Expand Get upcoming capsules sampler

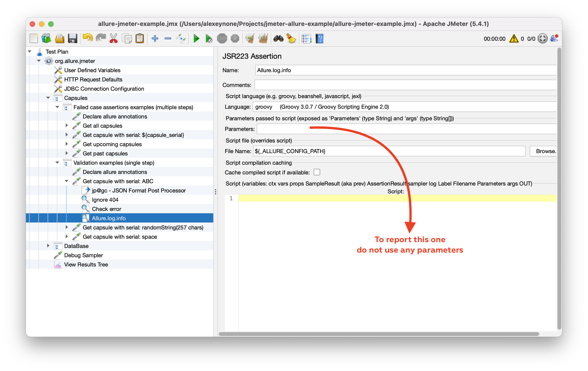(x=67, y=144)
